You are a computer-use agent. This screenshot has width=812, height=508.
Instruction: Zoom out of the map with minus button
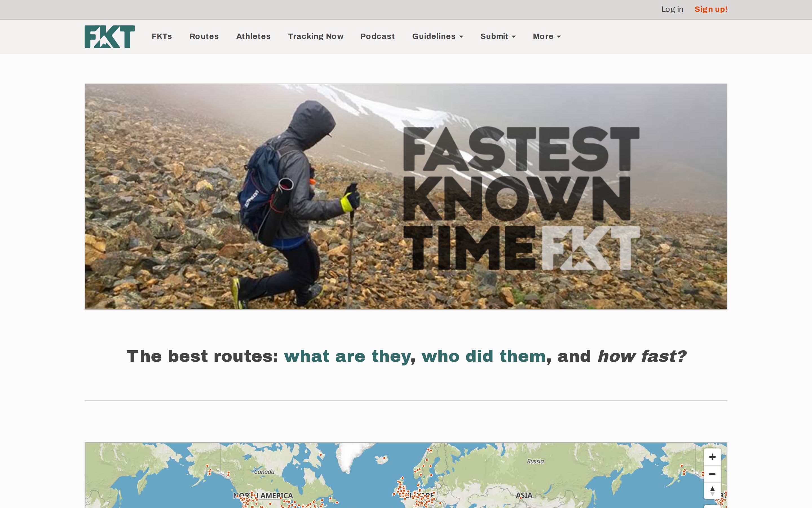[x=712, y=474]
